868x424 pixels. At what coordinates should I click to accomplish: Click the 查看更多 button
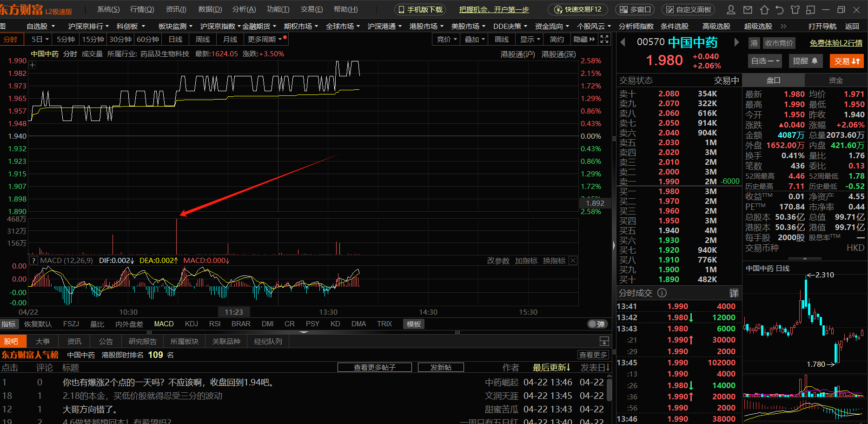(x=593, y=355)
